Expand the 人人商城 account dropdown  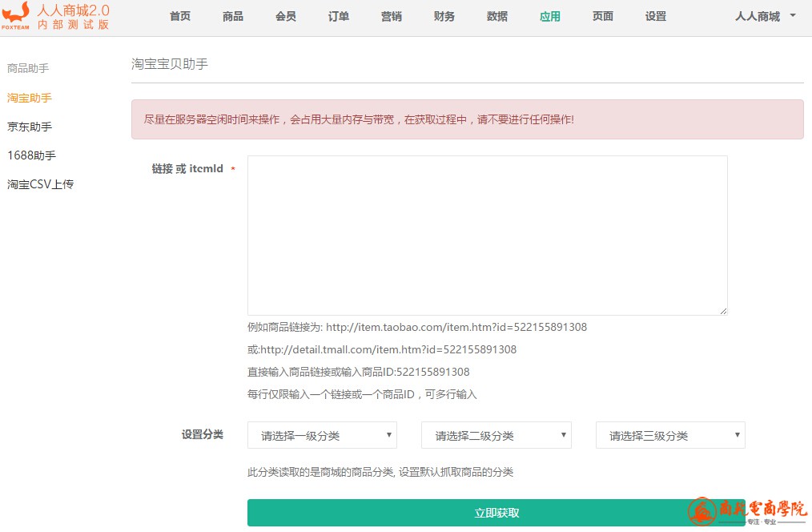(x=765, y=17)
